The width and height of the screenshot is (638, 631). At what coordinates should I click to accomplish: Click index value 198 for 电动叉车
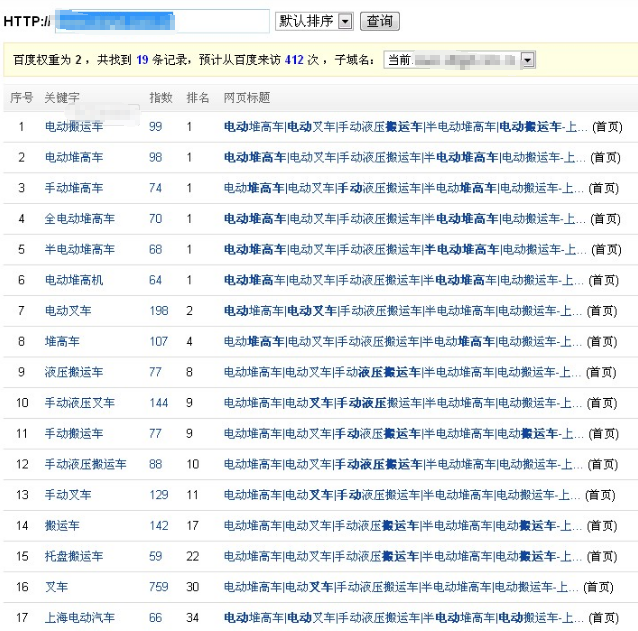click(x=159, y=310)
